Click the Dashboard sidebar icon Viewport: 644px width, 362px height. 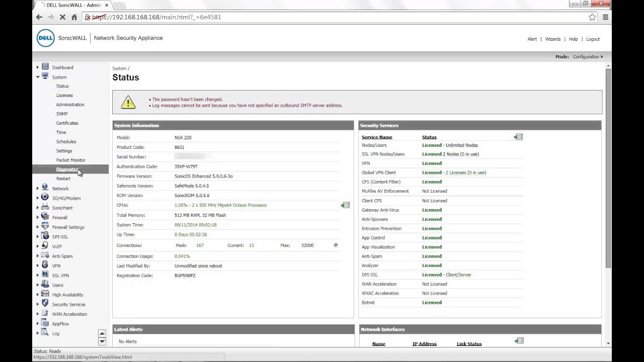click(45, 67)
